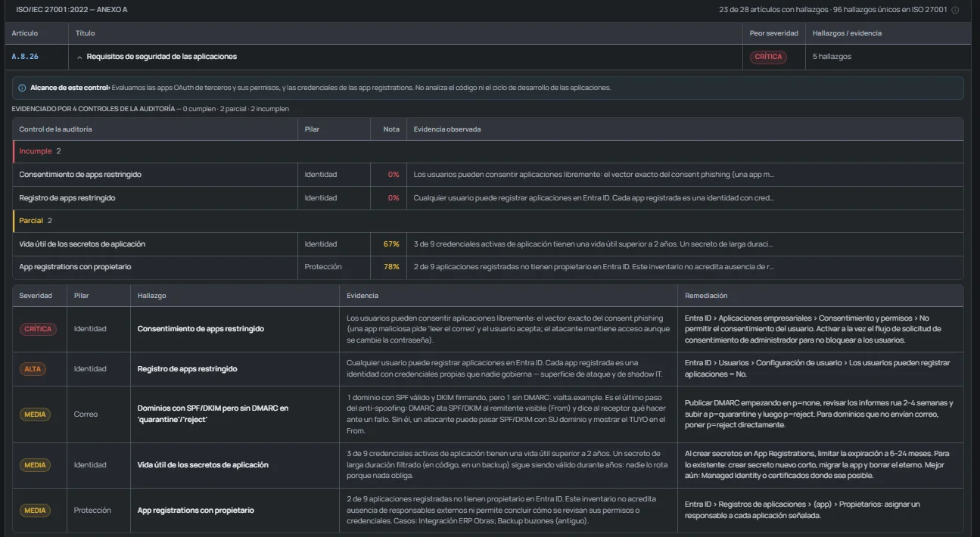Click the 'Severidad' column header
The height and width of the screenshot is (537, 980).
(x=36, y=296)
